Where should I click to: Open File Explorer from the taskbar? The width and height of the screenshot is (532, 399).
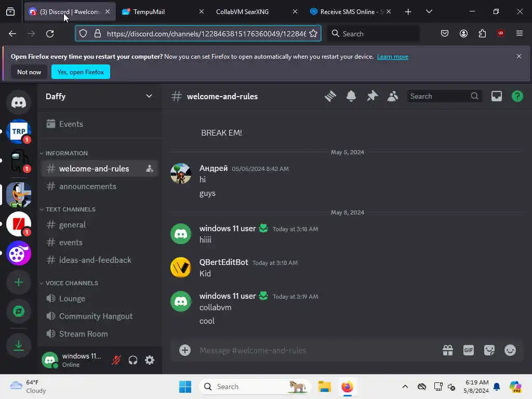(324, 387)
